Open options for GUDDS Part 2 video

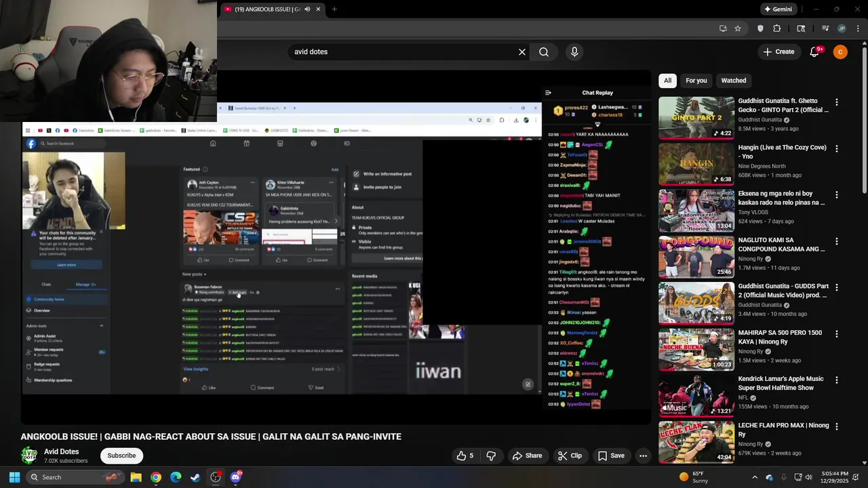(x=836, y=287)
